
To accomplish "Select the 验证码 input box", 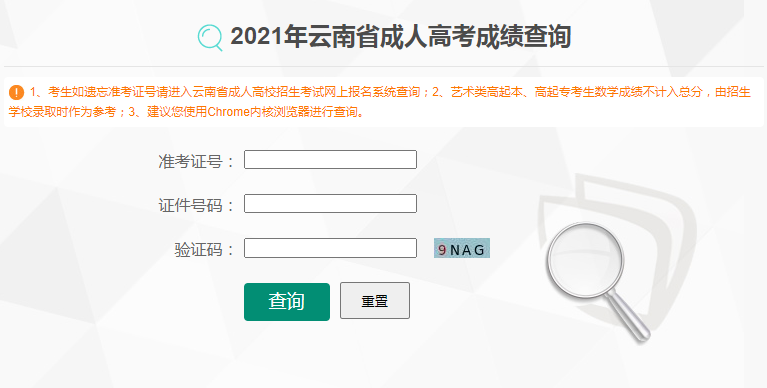I will pos(330,248).
